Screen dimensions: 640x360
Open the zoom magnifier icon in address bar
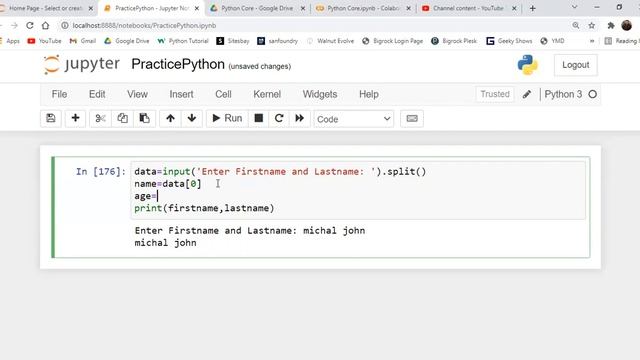[576, 25]
